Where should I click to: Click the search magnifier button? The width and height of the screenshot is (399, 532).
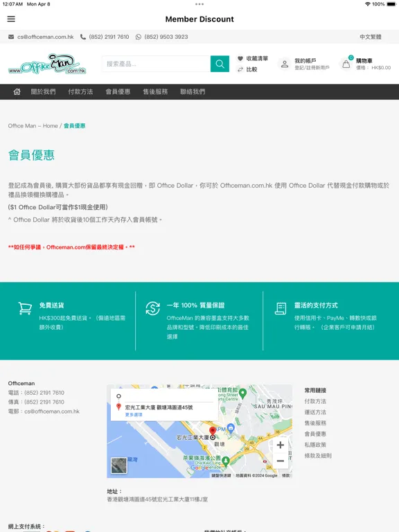220,64
